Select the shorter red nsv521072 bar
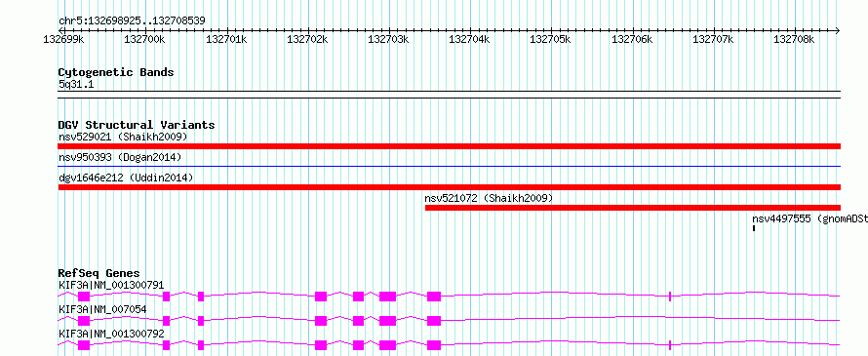The image size is (868, 356). point(633,208)
